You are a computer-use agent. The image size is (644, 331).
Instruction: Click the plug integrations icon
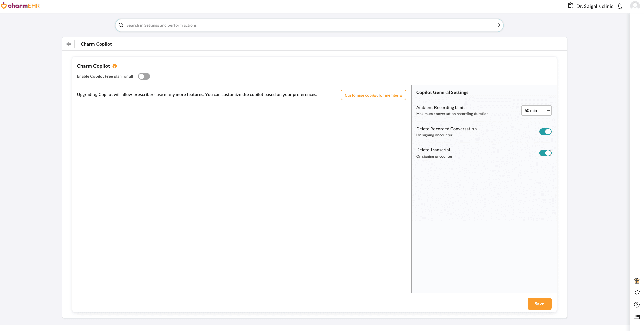[637, 293]
